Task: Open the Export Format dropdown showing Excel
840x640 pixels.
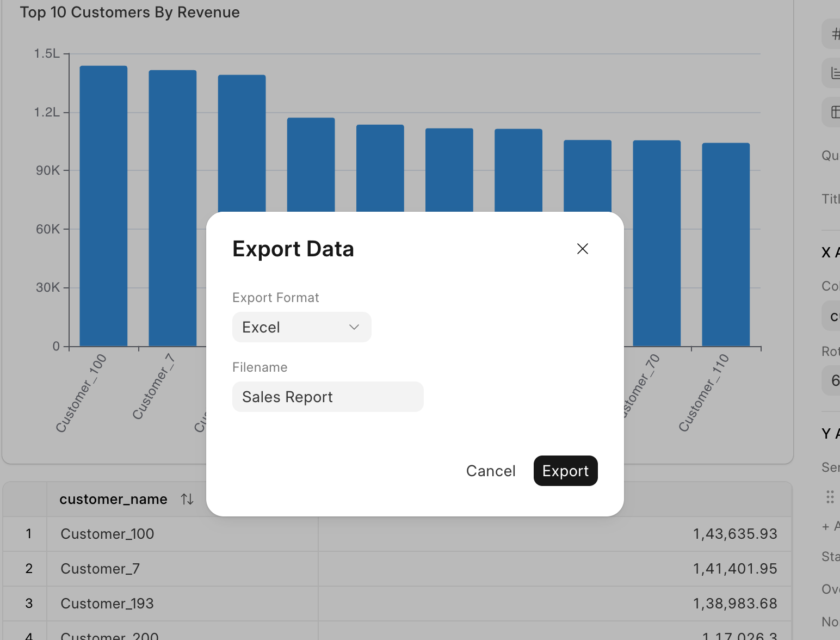Action: 301,327
